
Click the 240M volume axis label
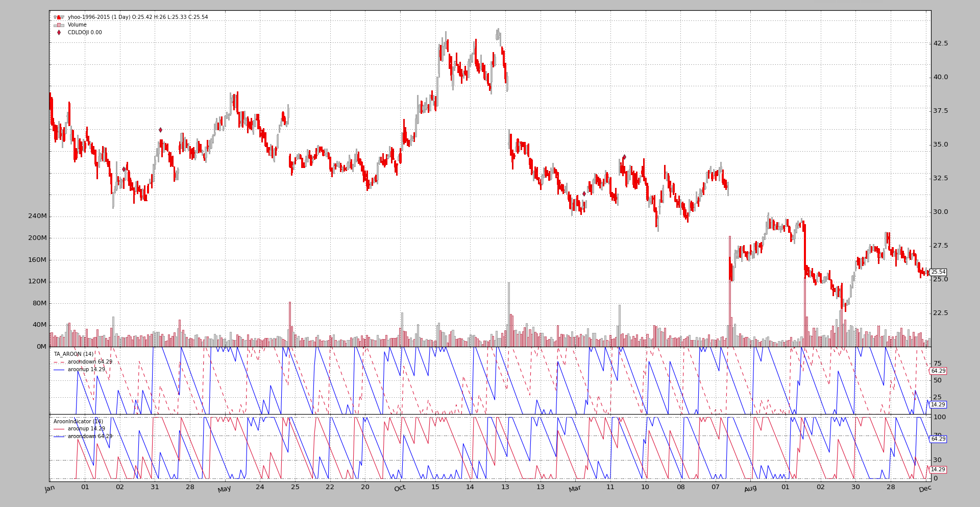(37, 216)
